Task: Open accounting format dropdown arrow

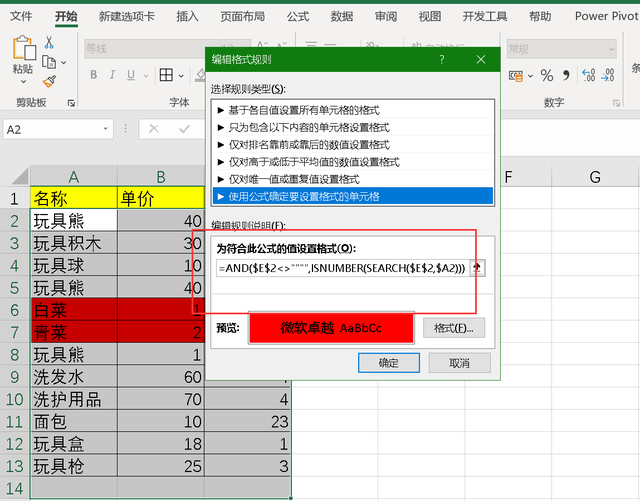Action: click(x=530, y=76)
